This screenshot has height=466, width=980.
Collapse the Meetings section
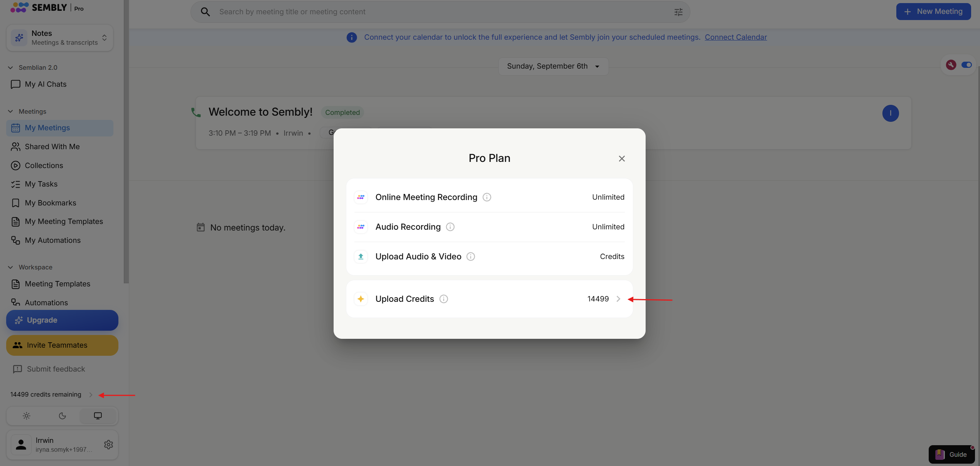pos(10,111)
